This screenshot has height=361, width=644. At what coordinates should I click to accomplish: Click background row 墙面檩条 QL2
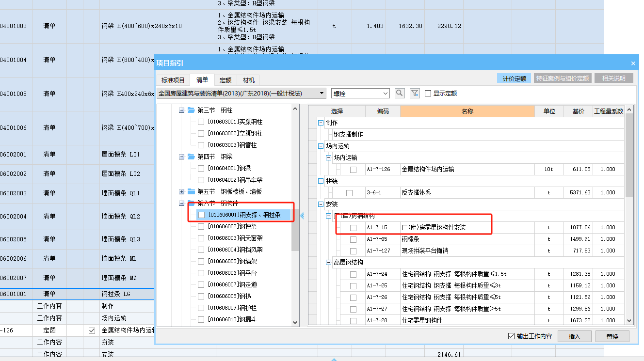click(x=121, y=216)
